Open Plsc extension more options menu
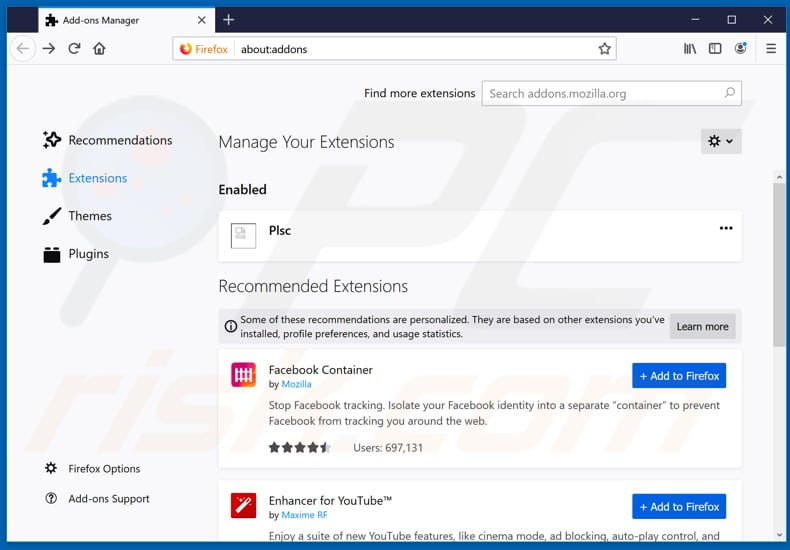Image resolution: width=790 pixels, height=550 pixels. point(726,228)
